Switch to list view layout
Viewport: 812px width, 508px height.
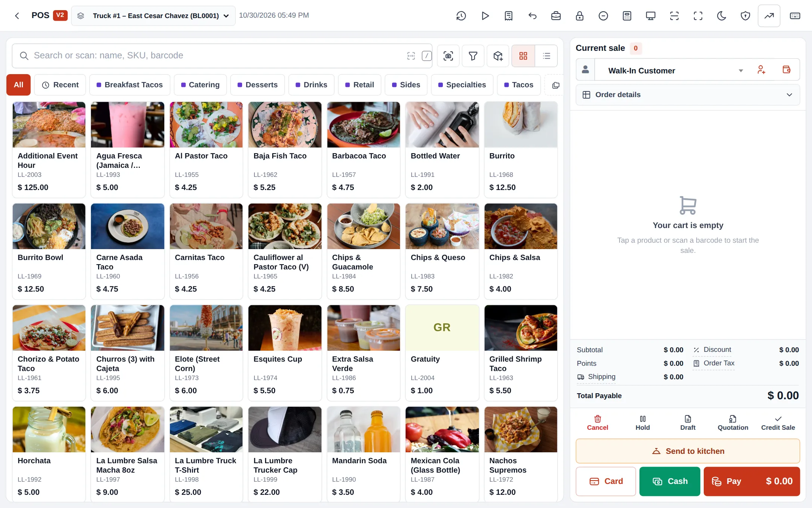click(546, 56)
